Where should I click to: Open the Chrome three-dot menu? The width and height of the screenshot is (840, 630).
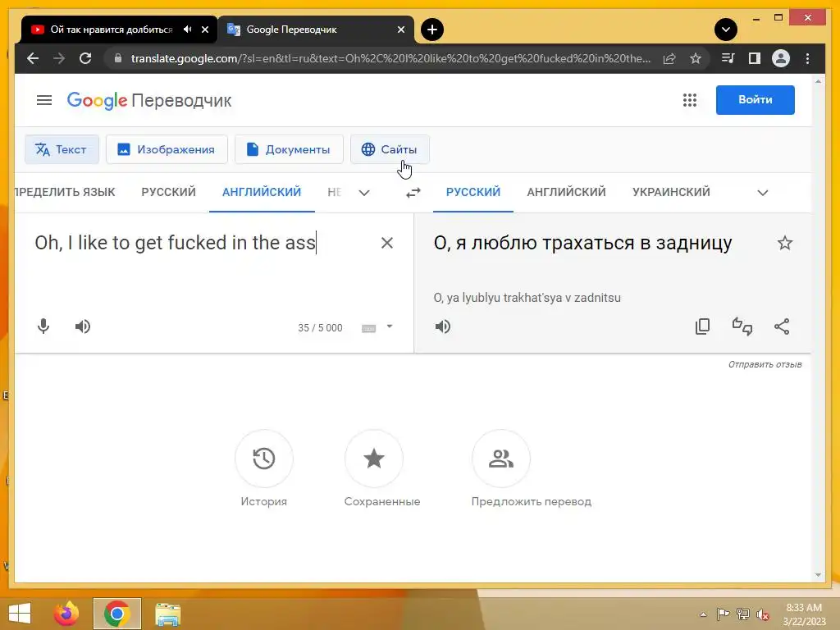(807, 58)
